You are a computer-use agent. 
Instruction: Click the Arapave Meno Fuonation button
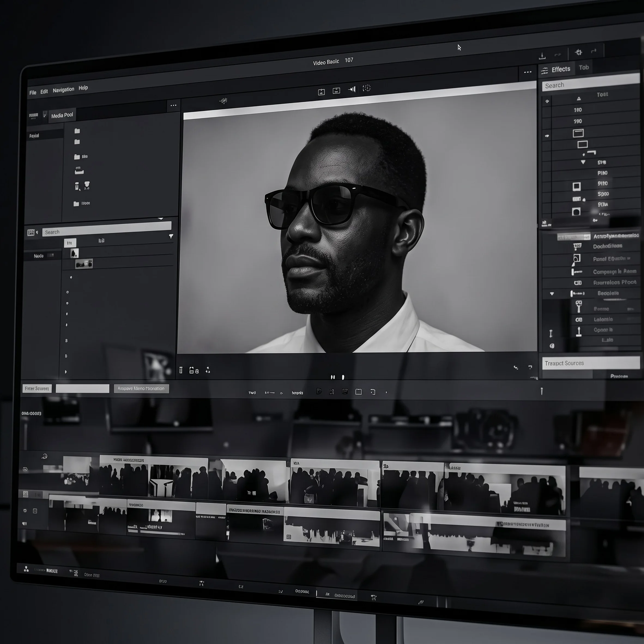coord(141,388)
